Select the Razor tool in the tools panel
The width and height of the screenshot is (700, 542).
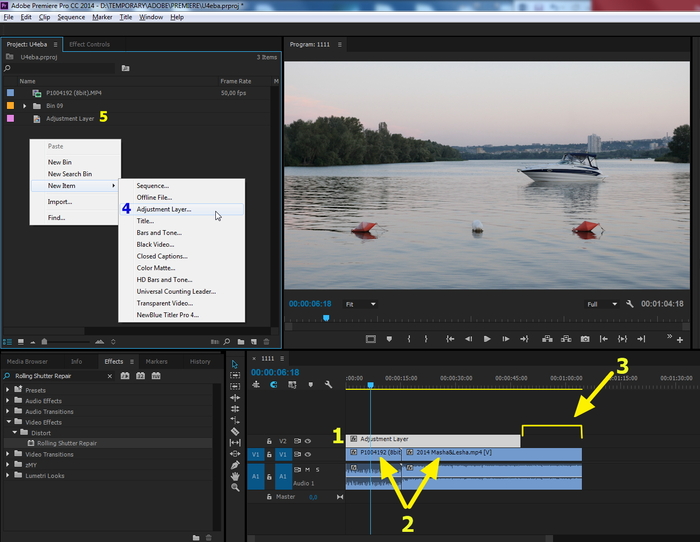(x=235, y=430)
